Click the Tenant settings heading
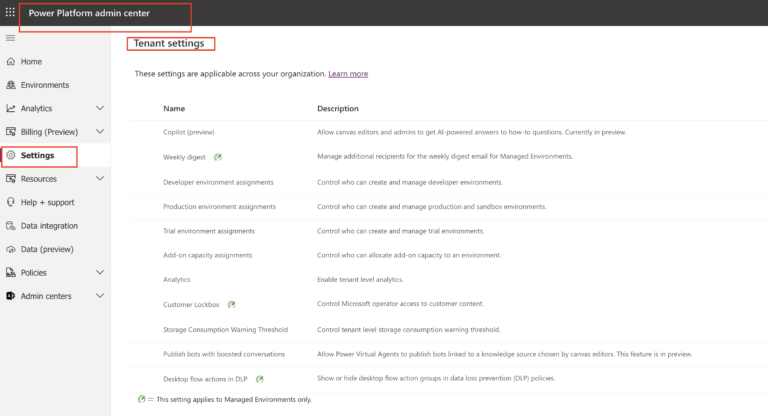 [169, 43]
